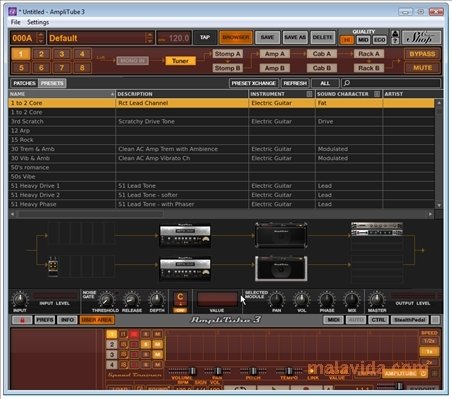Select the Cab B cabinet thumbnail
Screen dimensions: 452x399
point(281,268)
